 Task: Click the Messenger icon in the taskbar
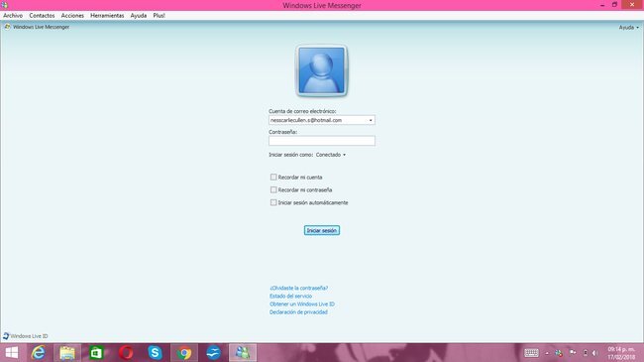(x=243, y=352)
